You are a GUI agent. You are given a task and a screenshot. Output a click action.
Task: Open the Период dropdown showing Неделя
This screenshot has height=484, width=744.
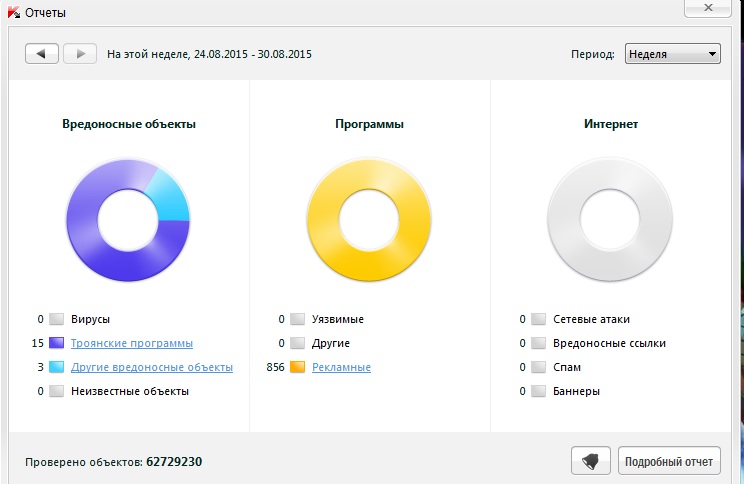pos(672,54)
